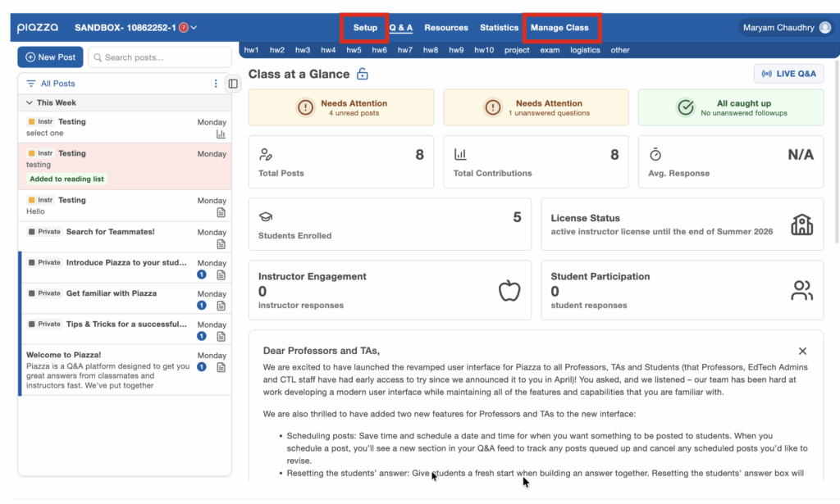Click the apple icon in Instructor Engagement

click(x=509, y=290)
